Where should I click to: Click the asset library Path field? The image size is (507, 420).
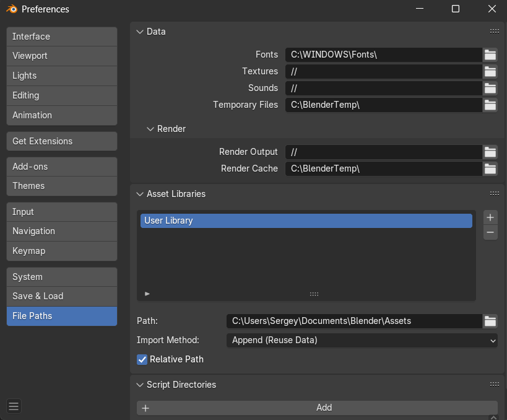(x=354, y=321)
